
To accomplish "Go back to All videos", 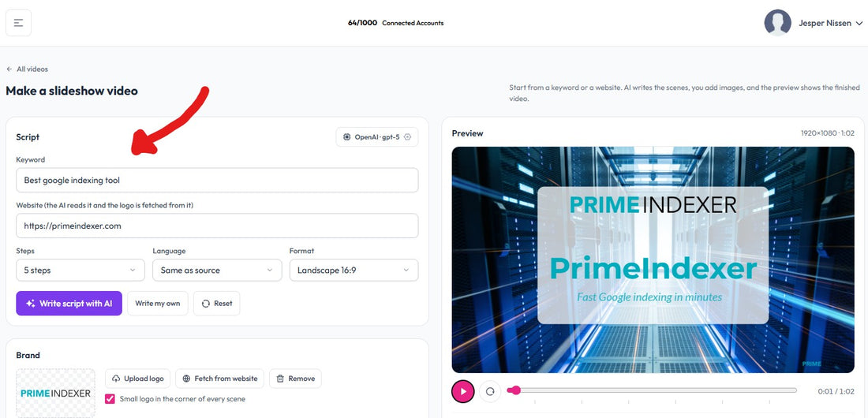I will click(x=27, y=69).
